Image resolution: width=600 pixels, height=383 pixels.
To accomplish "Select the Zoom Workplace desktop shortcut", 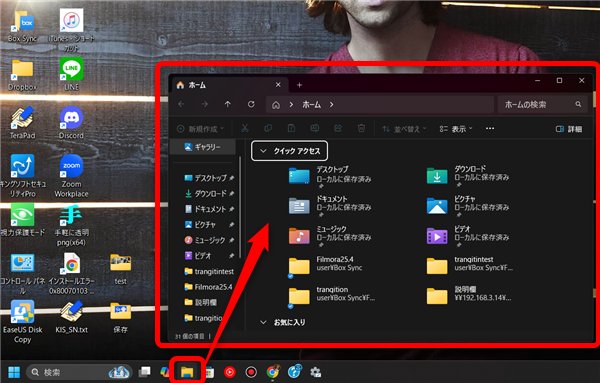I will [72, 176].
